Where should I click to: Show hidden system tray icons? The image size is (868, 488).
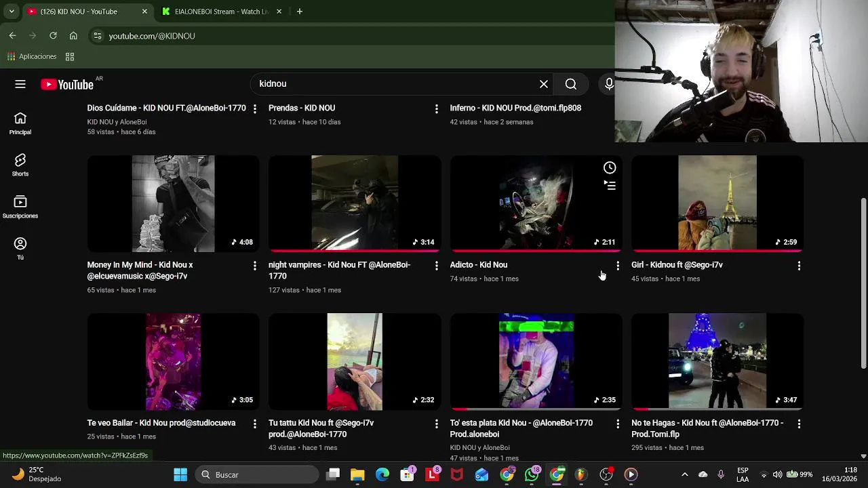click(684, 474)
